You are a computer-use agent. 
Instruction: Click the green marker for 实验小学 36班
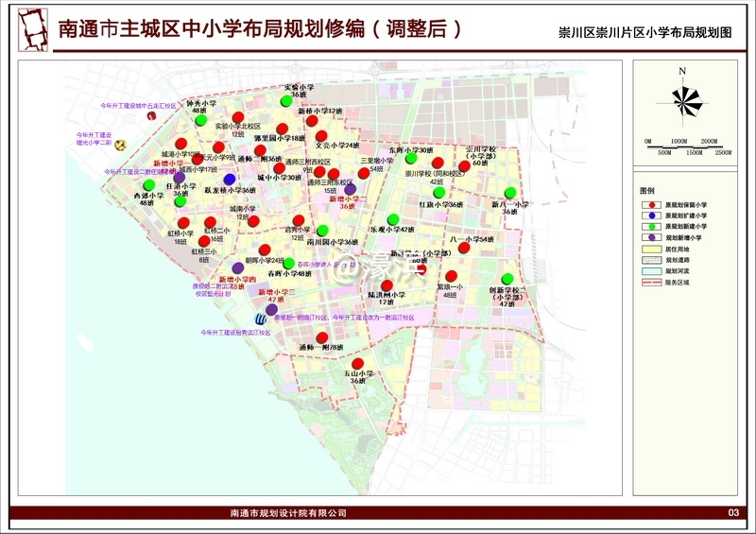pos(286,101)
